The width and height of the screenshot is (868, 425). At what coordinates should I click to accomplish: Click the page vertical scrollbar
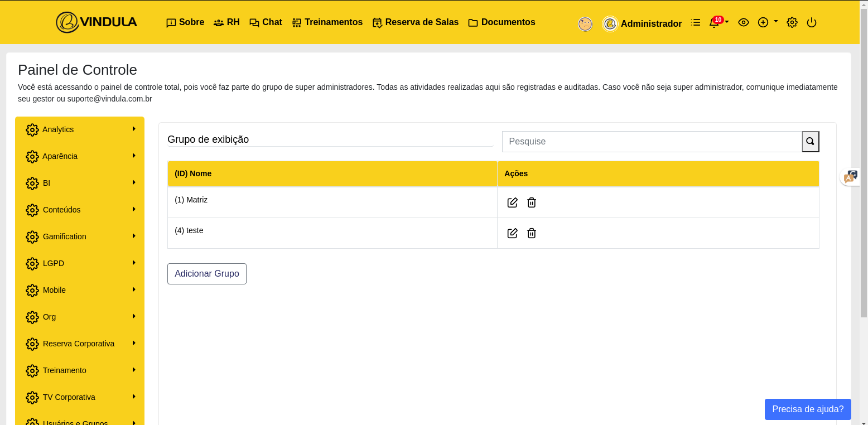[864, 167]
